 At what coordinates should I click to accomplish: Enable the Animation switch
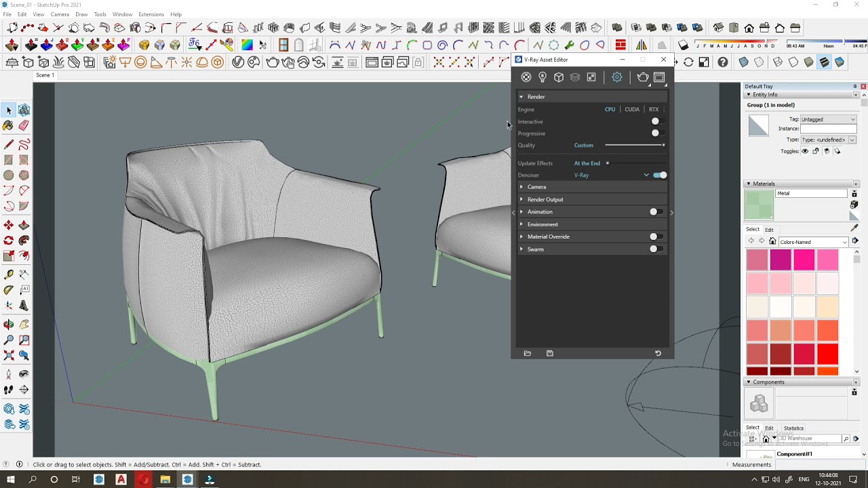pyautogui.click(x=655, y=211)
